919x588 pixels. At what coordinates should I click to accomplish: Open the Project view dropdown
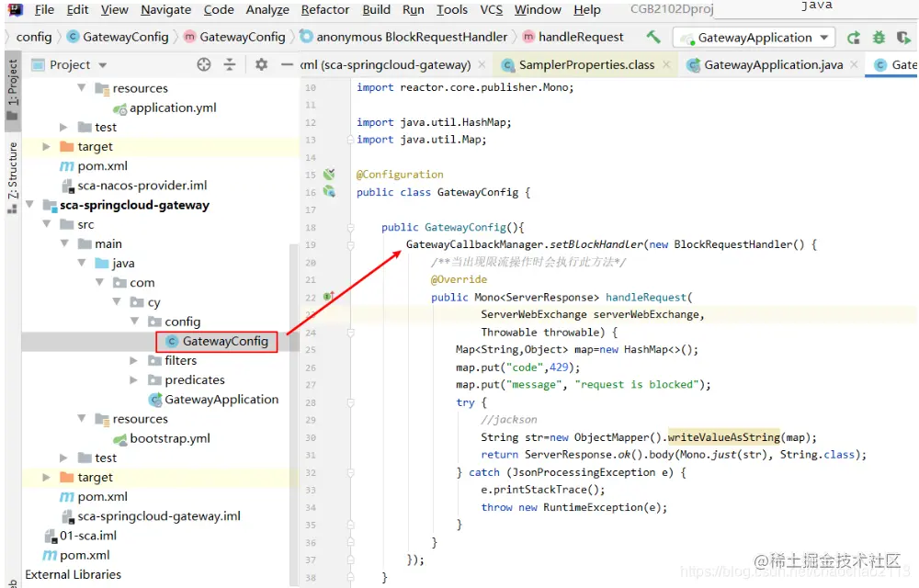tap(103, 65)
